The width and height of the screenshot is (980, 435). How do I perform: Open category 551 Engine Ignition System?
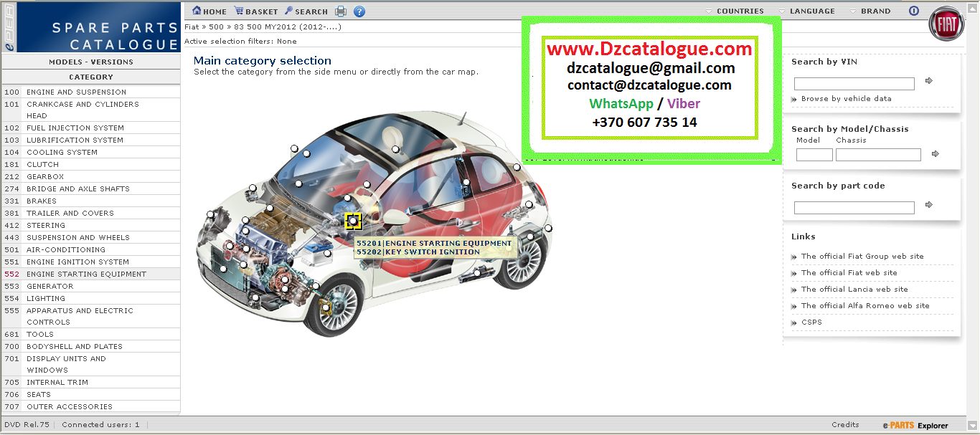91,262
